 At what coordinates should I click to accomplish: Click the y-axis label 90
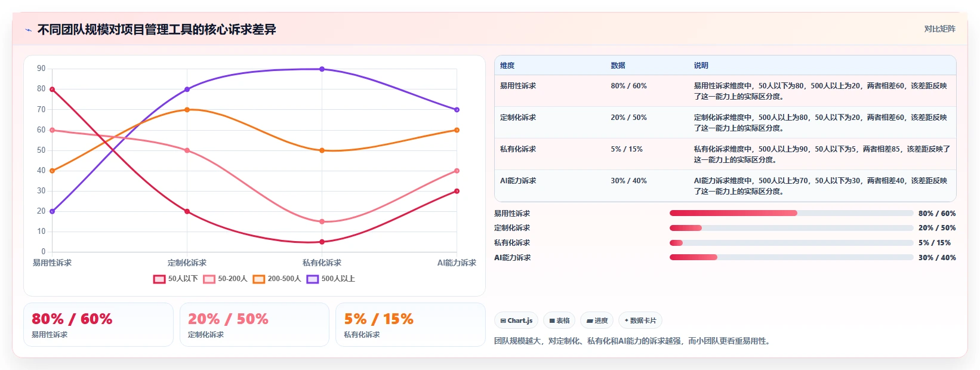pos(41,69)
